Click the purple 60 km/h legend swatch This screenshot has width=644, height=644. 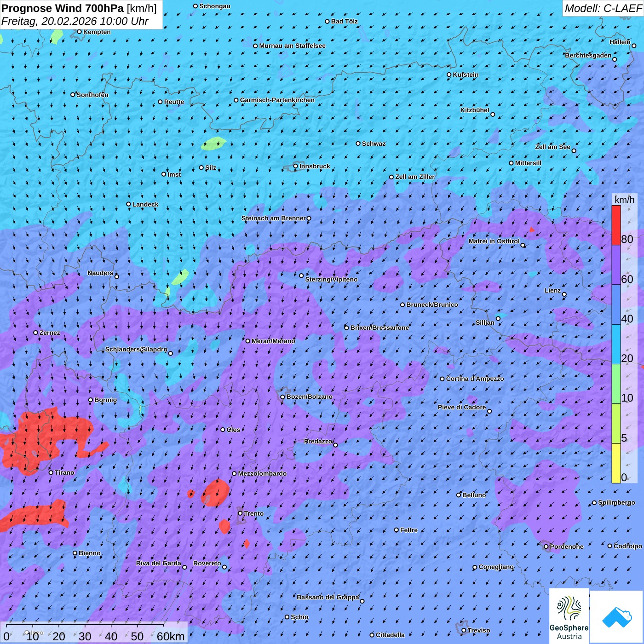616,265
